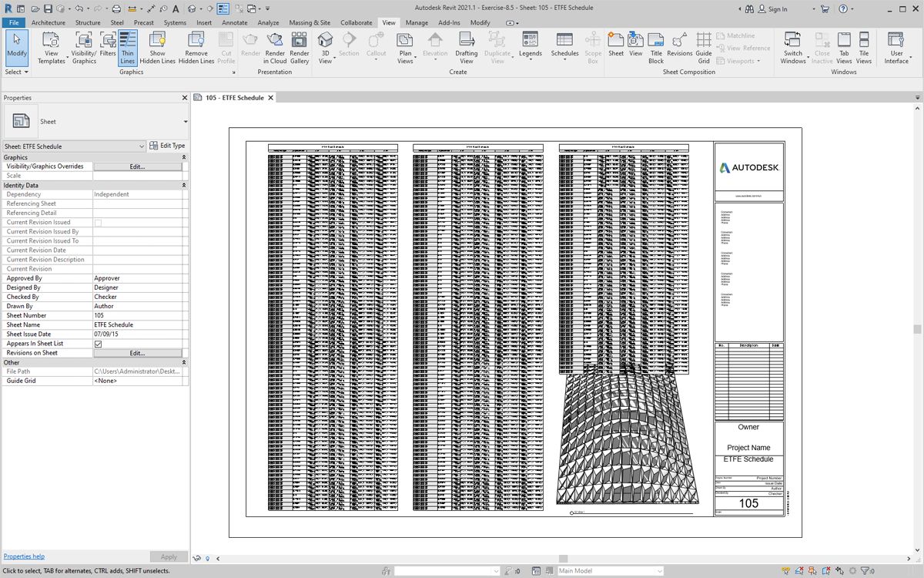Image resolution: width=924 pixels, height=578 pixels.
Task: Collapse the Identity Data section
Action: coord(183,186)
